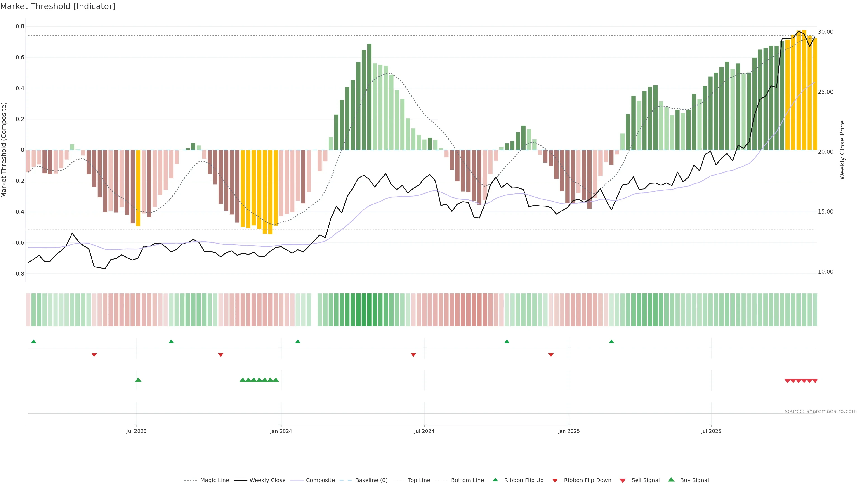Screen dimensions: 868x488
Task: Click the rightmost sell signal marker
Action: tap(815, 381)
